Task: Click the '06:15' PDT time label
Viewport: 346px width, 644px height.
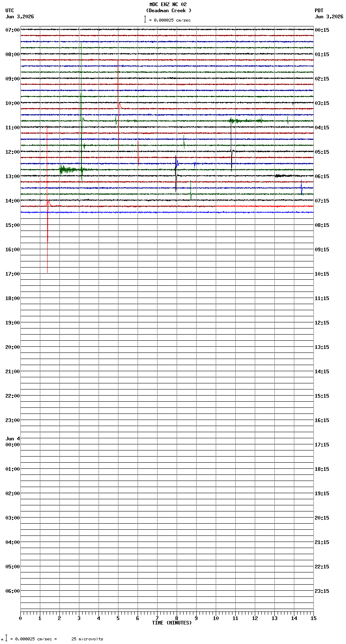Action: [x=322, y=176]
